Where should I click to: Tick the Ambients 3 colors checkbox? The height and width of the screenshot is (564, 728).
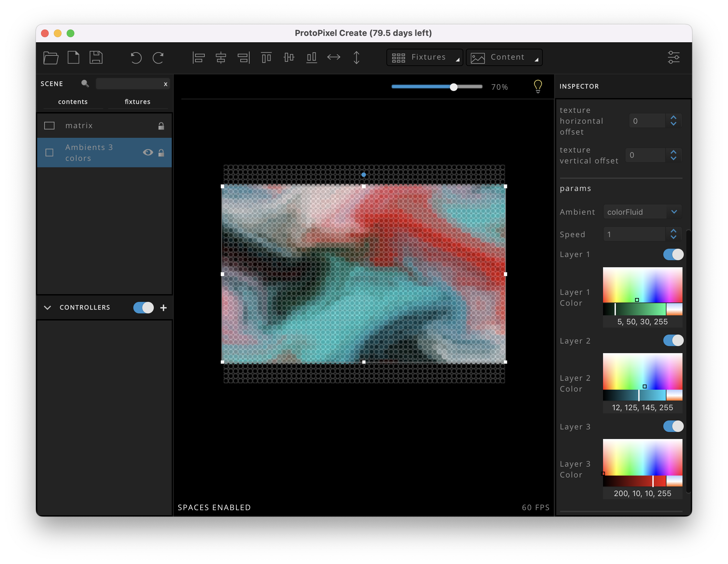point(49,153)
